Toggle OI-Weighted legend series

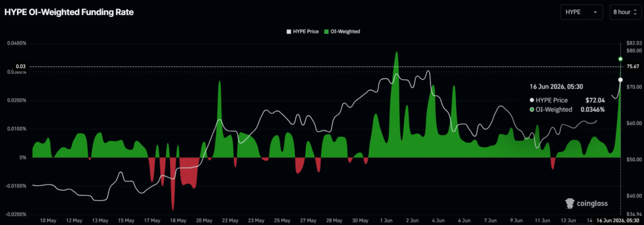(x=342, y=32)
